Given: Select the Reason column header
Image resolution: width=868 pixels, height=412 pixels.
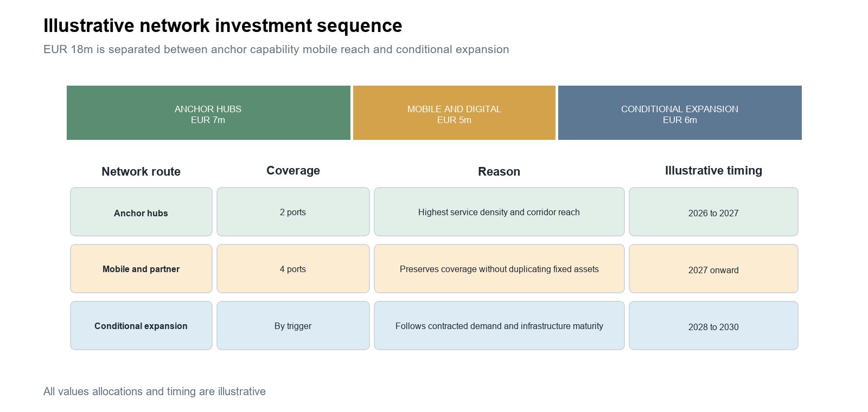Looking at the screenshot, I should [x=499, y=171].
